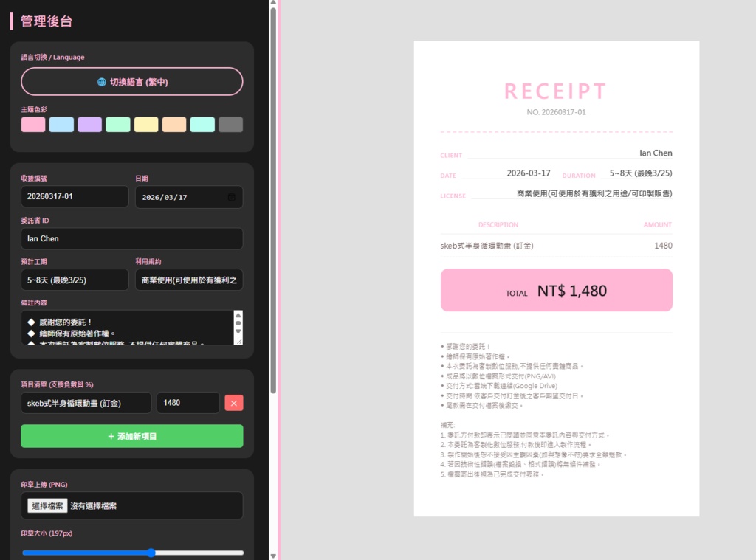Select the yellow theme color swatch
Screen dimensions: 756x560
click(x=146, y=125)
